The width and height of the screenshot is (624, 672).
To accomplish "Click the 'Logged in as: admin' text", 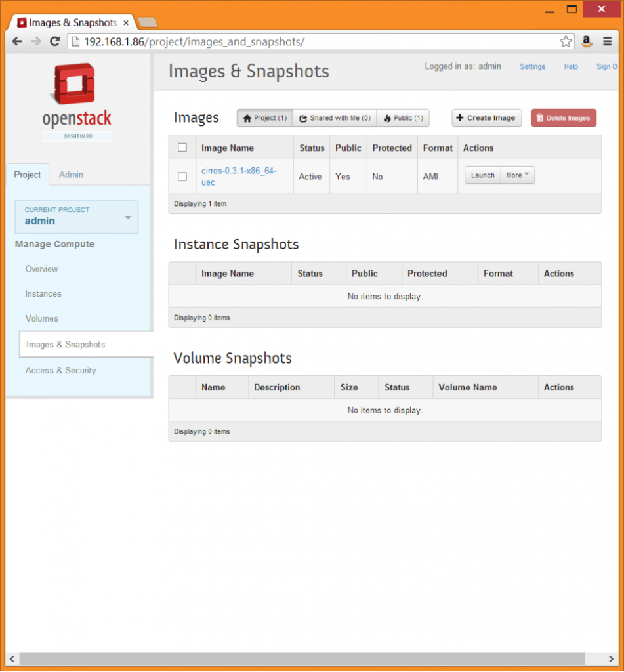I will pos(463,66).
